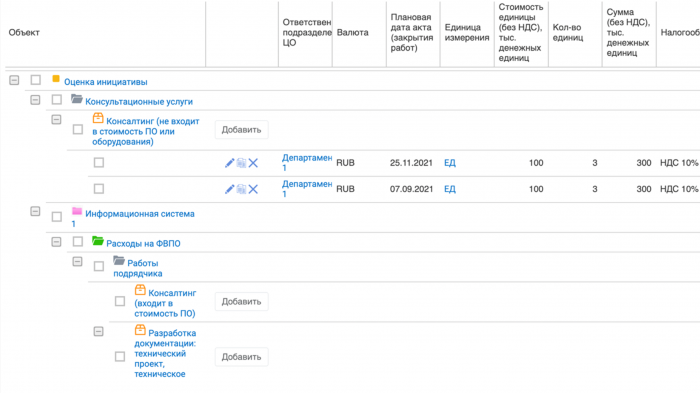Viewport: 700px width, 393px height.
Task: Collapse the Оценка инициативы tree node
Action: (14, 80)
